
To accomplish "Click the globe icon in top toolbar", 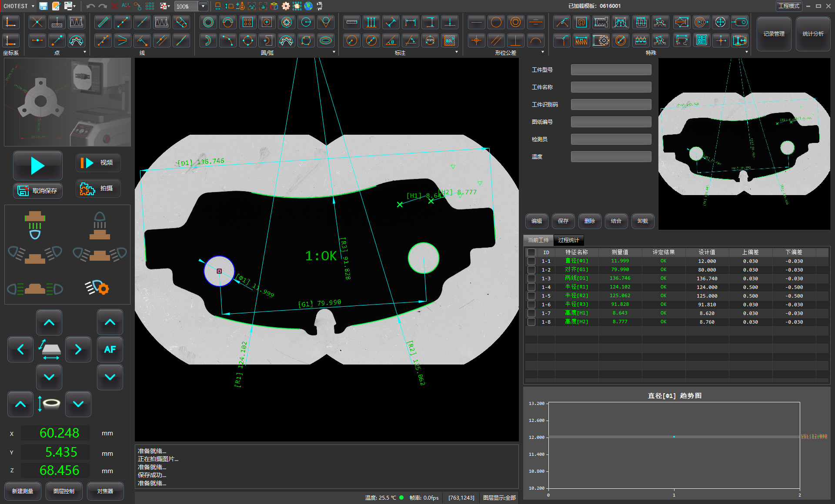I will (308, 6).
